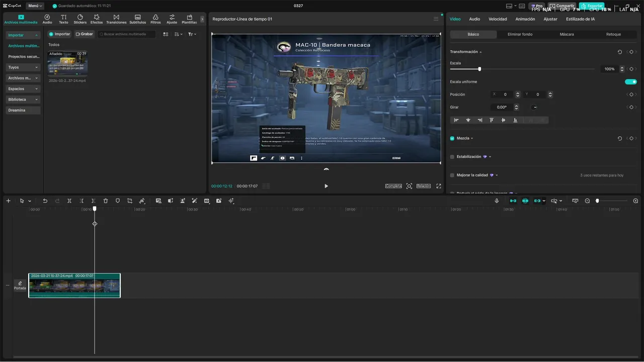Open the Efectos panel
Viewport: 644px width, 362px height.
pyautogui.click(x=97, y=19)
